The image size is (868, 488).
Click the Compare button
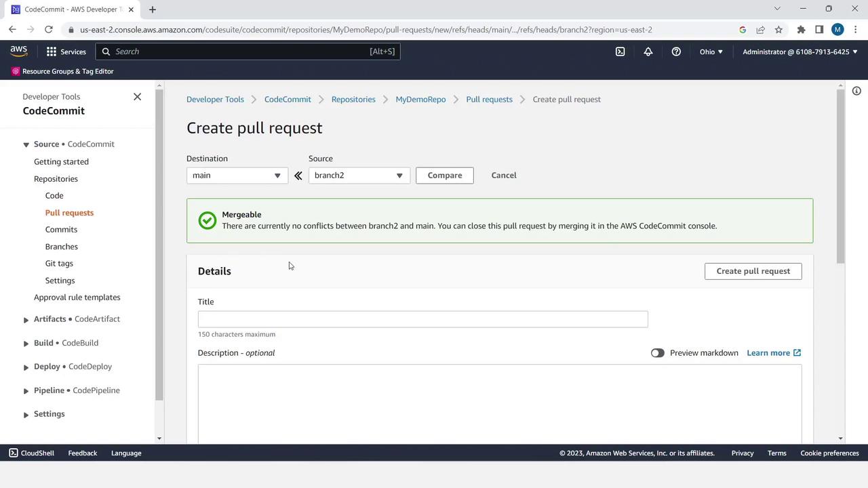[x=445, y=176]
